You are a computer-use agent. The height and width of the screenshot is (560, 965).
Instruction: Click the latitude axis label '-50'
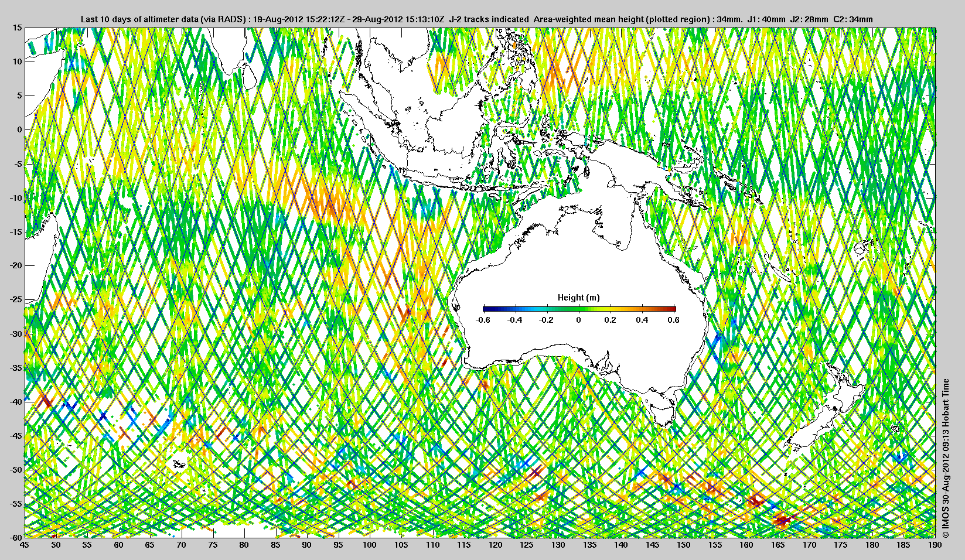16,469
